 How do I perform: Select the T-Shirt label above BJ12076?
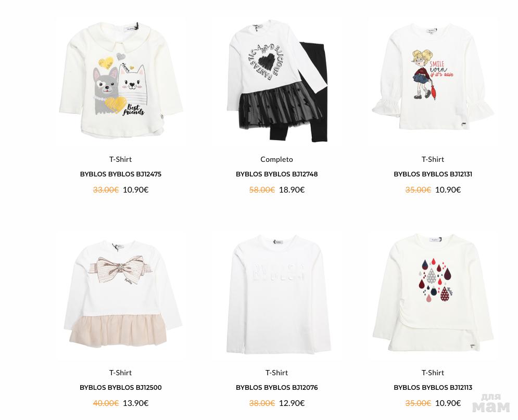pos(277,373)
